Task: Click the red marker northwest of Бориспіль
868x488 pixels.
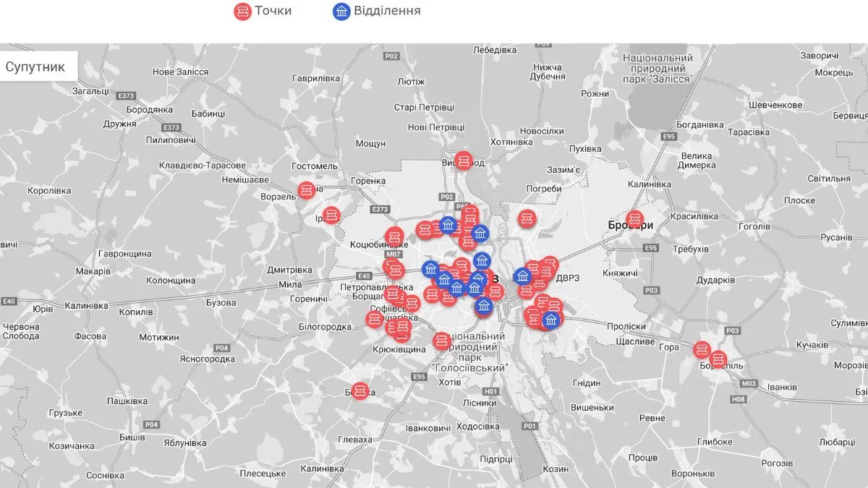Action: point(701,350)
